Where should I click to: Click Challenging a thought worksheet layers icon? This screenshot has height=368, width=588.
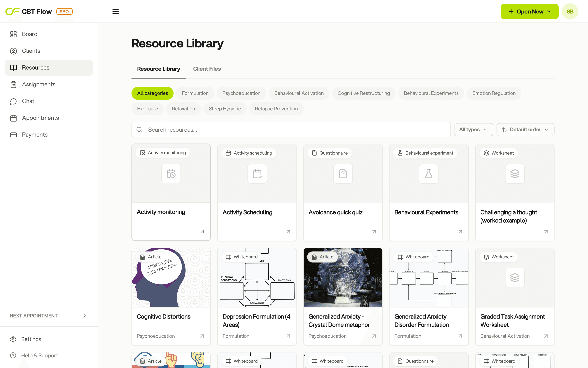coord(515,174)
